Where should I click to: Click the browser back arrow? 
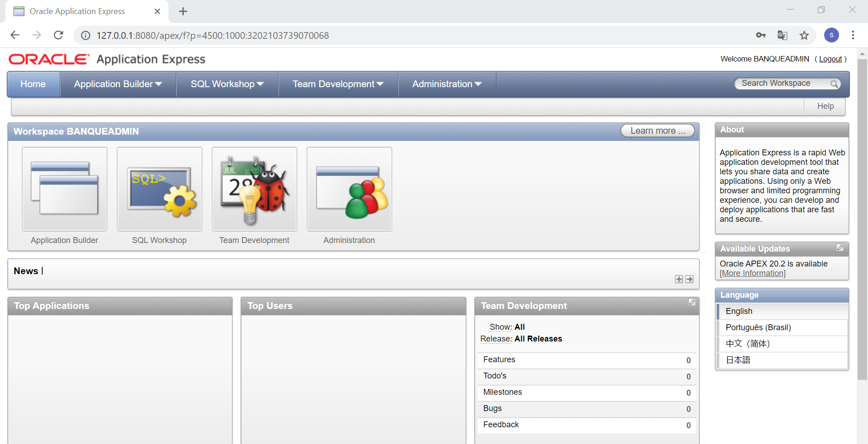click(15, 35)
